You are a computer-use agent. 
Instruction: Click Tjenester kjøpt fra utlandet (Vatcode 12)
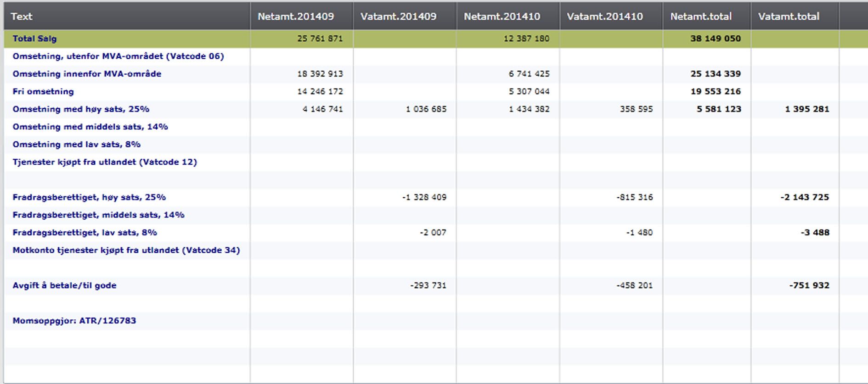point(105,162)
